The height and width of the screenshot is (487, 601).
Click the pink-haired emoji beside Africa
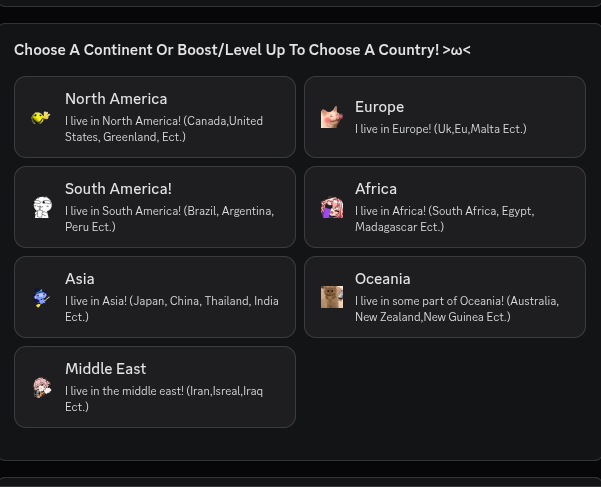331,207
